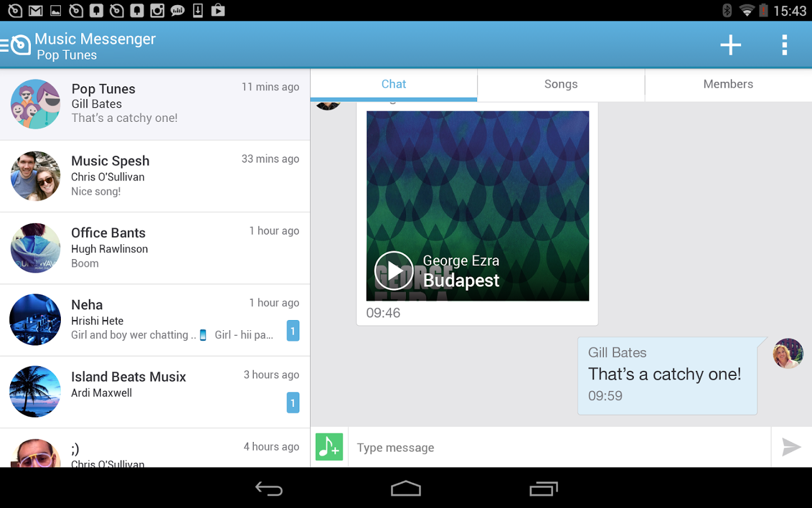Viewport: 812px width, 508px height.
Task: Tap the Gmail notification icon in status bar
Action: tap(36, 10)
